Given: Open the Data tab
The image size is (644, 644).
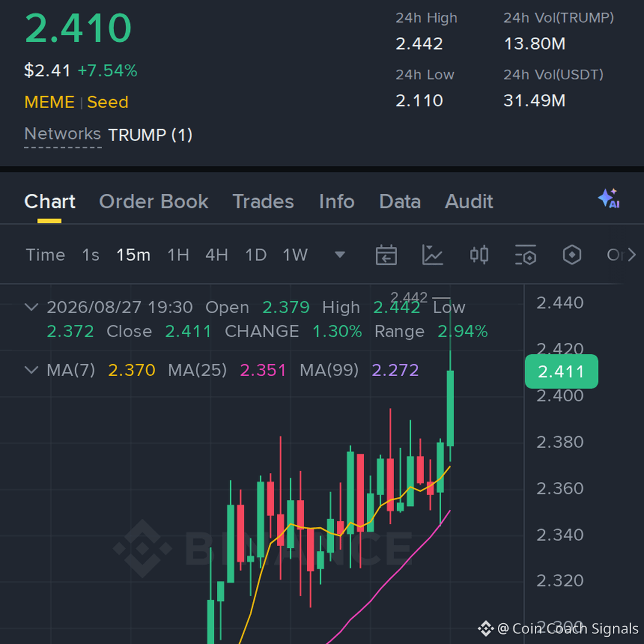Looking at the screenshot, I should 400,202.
